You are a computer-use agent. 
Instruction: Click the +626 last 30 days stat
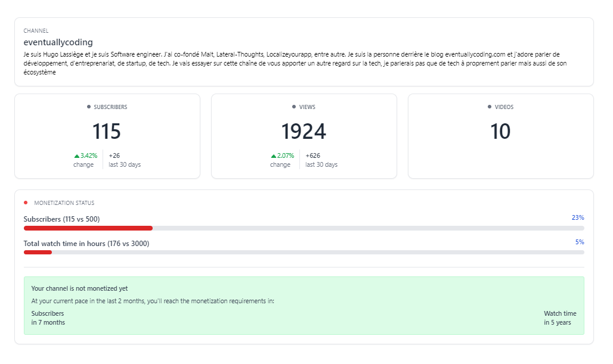click(321, 160)
